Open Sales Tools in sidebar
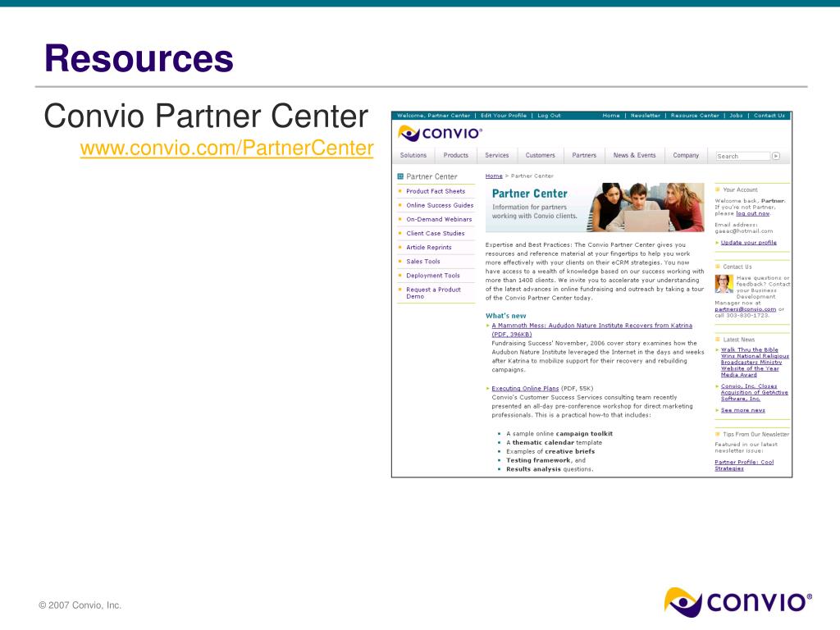The width and height of the screenshot is (840, 630). (x=422, y=261)
